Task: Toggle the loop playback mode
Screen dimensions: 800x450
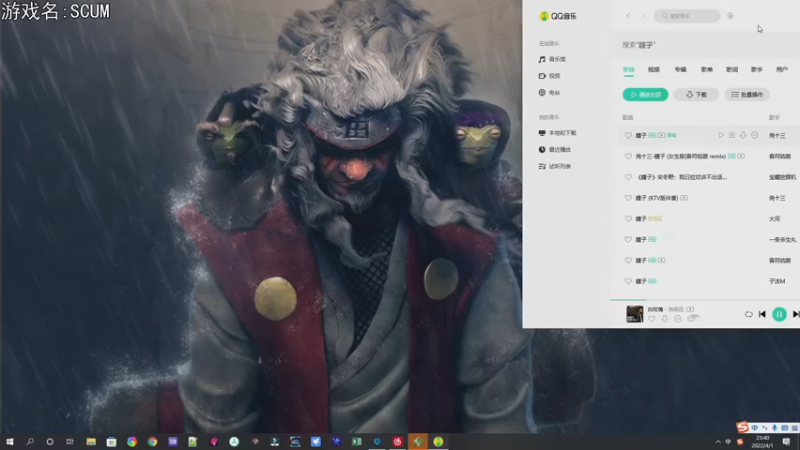Action: 748,314
